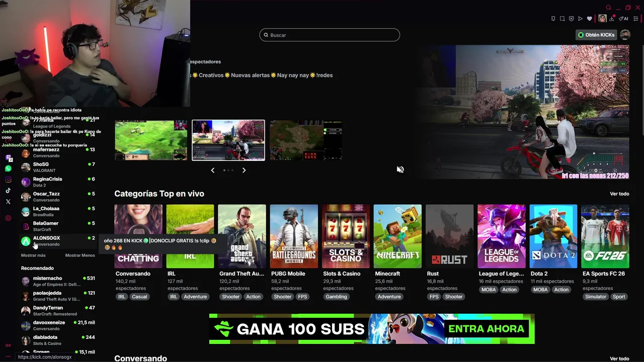
Task: Click the MOBA tag under Dota 2
Action: click(540, 290)
